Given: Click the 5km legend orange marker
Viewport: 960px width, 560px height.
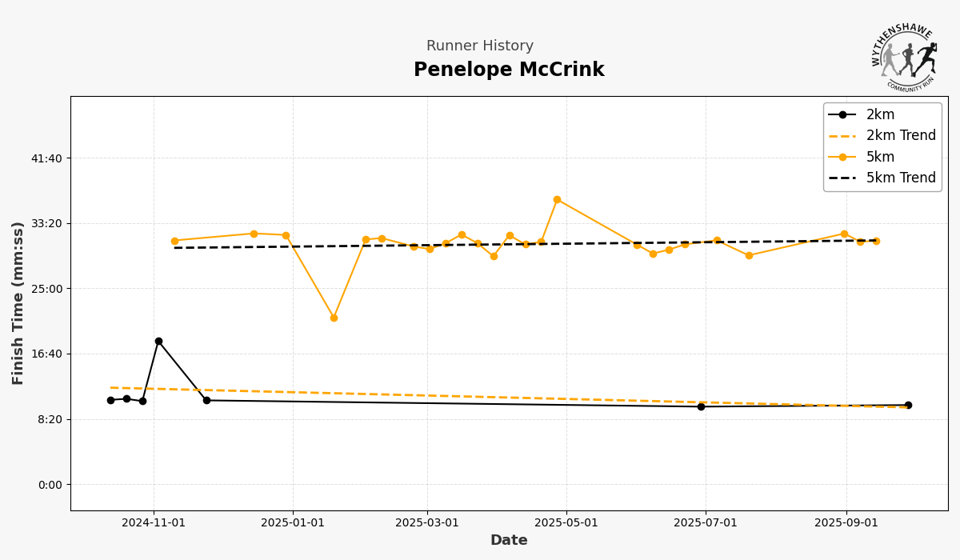Looking at the screenshot, I should point(842,157).
